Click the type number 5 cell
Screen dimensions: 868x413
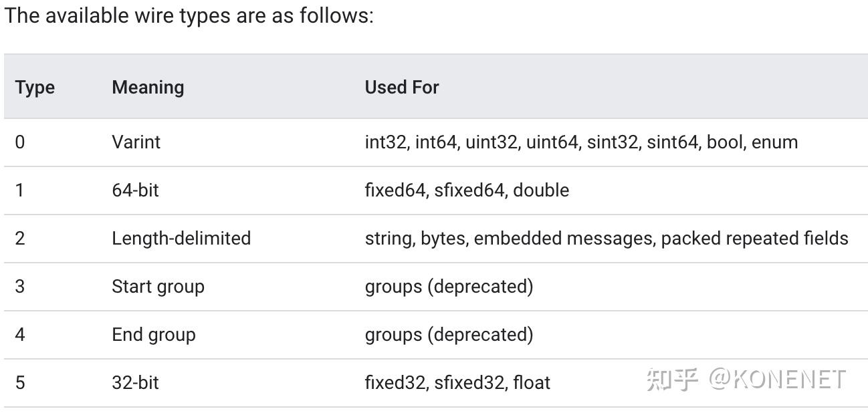click(20, 383)
